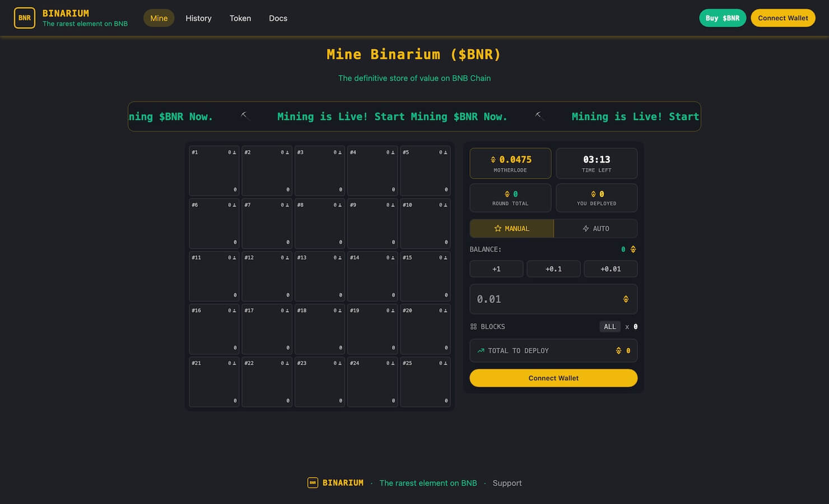Switch to Auto mining mode
The height and width of the screenshot is (504, 829).
pos(595,228)
